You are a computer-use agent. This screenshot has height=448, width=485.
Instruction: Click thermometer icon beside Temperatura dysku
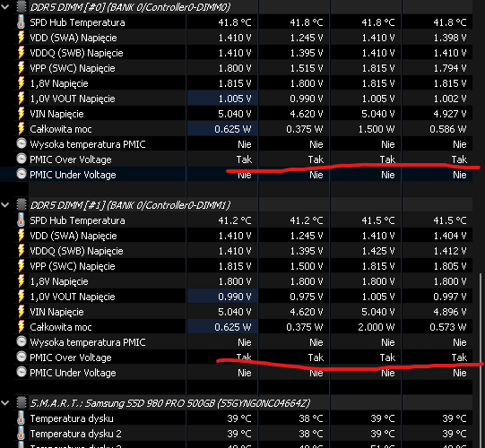pos(21,418)
